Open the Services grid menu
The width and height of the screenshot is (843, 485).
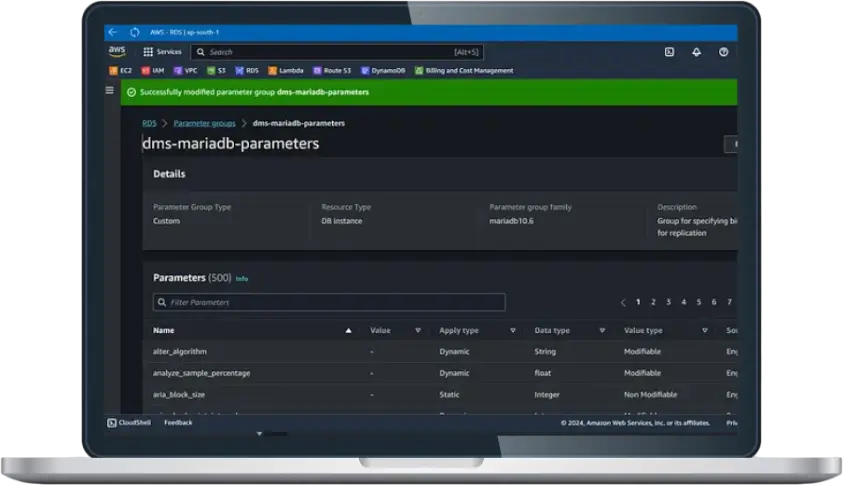(162, 52)
